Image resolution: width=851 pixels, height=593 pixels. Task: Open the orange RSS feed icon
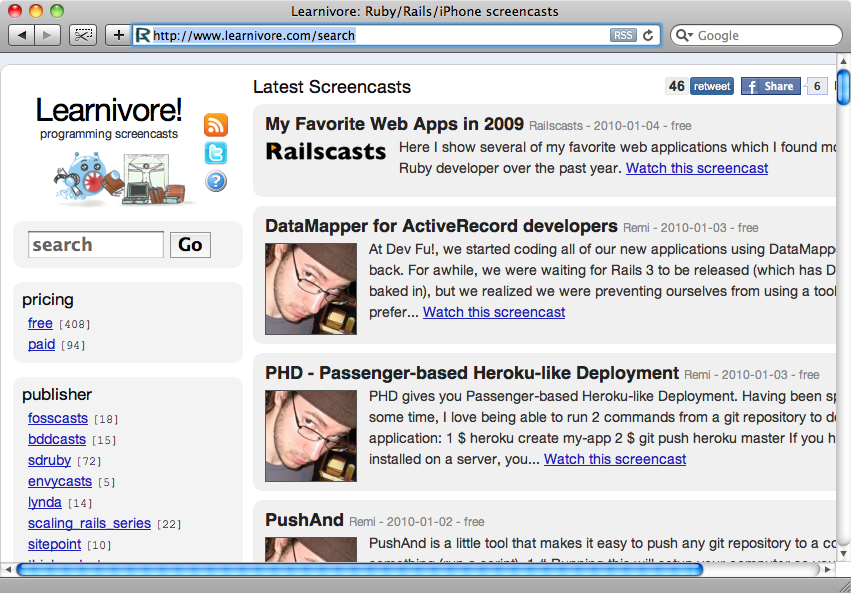[216, 125]
